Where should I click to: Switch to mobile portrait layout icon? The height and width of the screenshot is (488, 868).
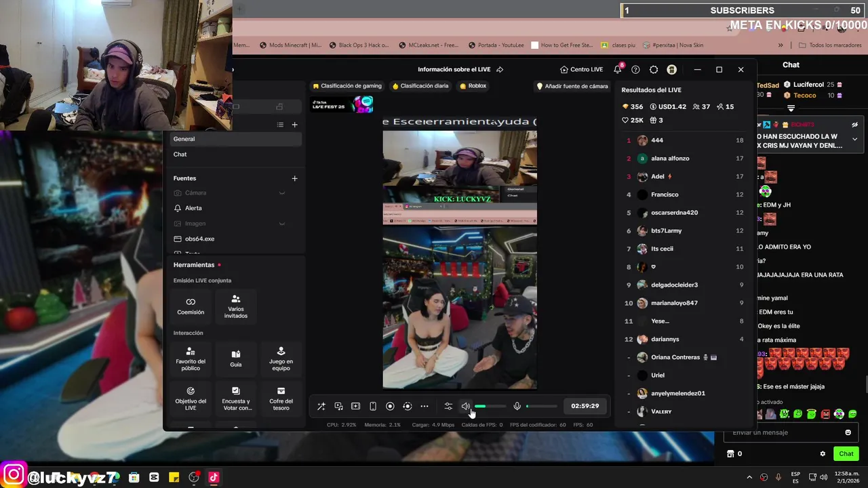[372, 406]
